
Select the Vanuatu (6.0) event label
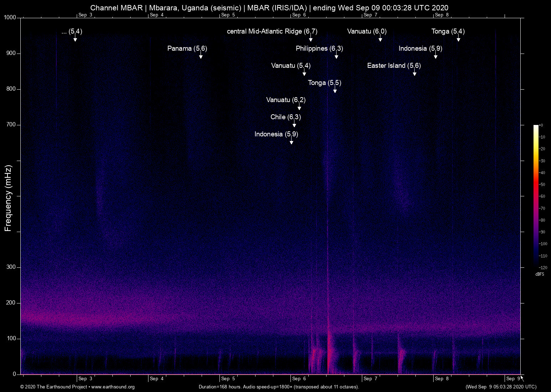pyautogui.click(x=367, y=31)
